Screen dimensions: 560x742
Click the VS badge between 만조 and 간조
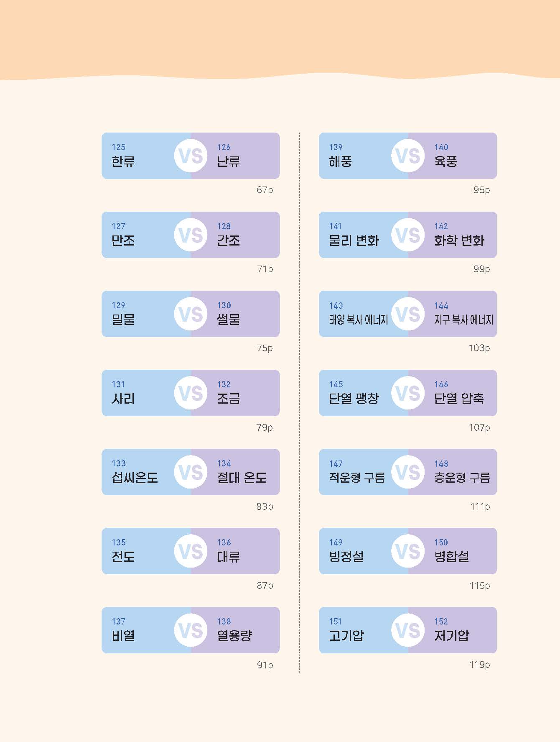pos(191,235)
